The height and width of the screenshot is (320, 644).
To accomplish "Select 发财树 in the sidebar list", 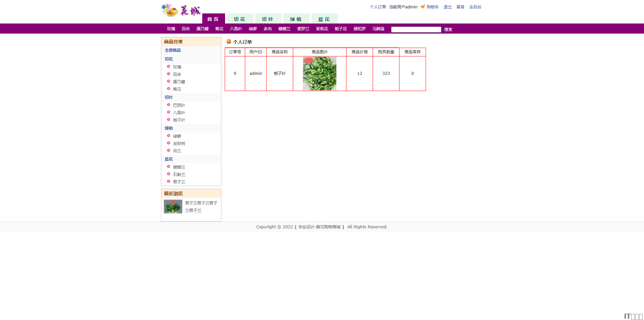I will 179,144.
